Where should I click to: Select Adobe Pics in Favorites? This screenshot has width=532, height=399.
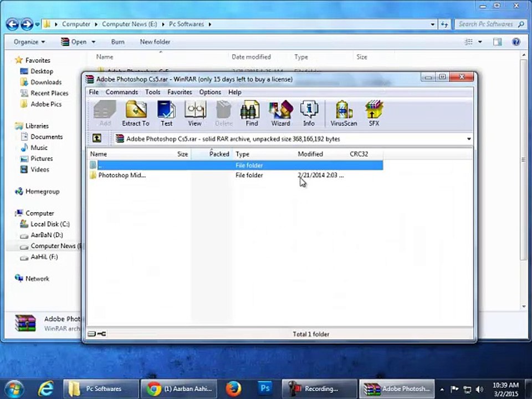click(46, 104)
